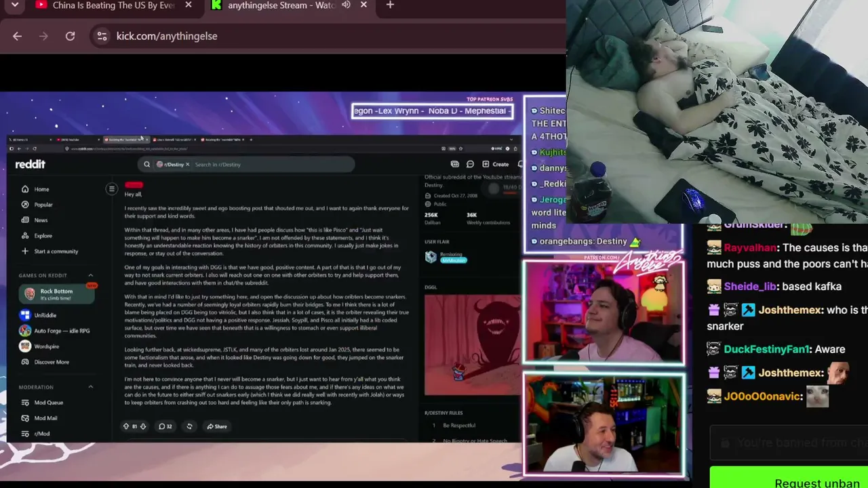
Task: Open the tab search dropdown arrow
Action: tap(15, 5)
